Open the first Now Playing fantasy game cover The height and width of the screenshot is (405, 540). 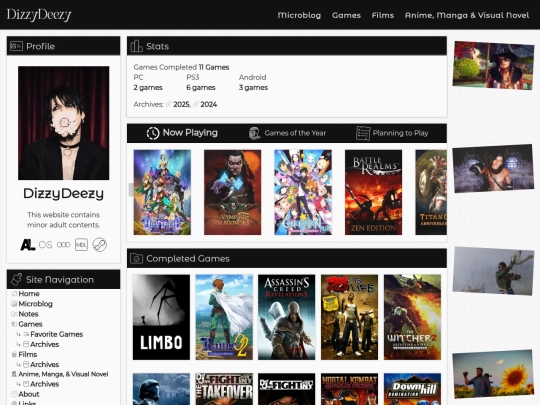tap(162, 192)
